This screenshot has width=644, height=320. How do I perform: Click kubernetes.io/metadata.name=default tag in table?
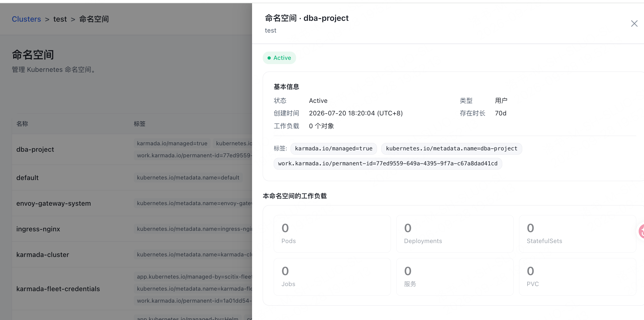point(188,178)
